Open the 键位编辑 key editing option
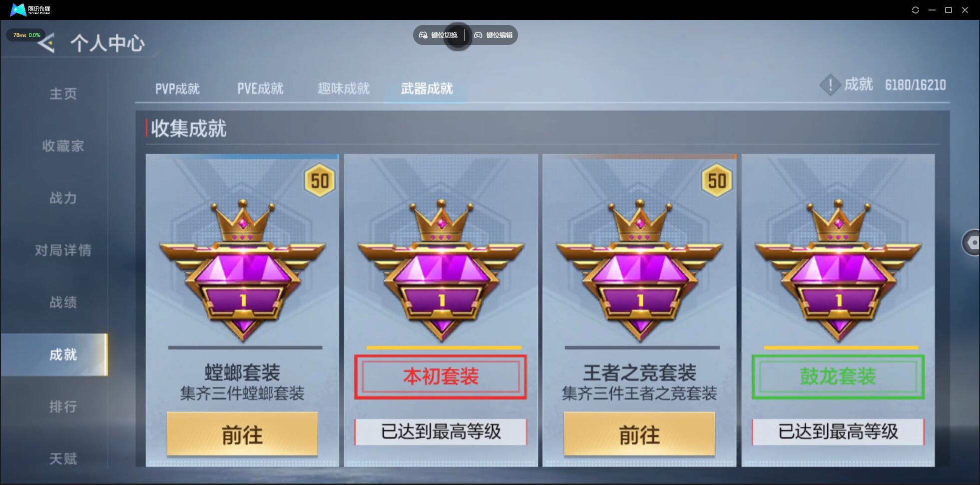Screen dimensions: 980x485 tap(493, 35)
